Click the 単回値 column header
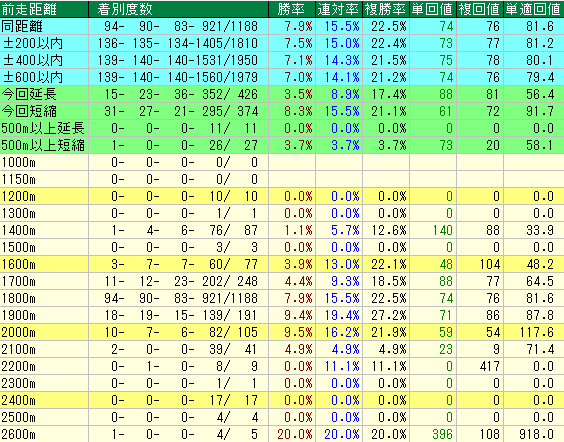 pos(433,9)
